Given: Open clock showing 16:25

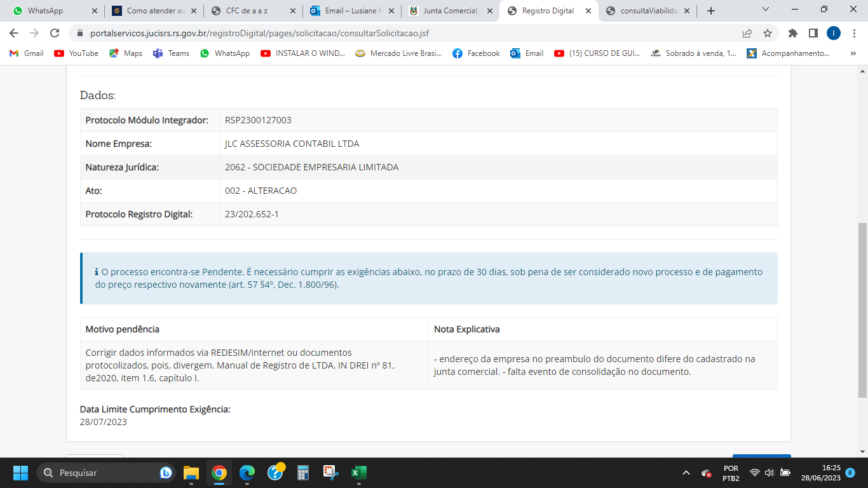Looking at the screenshot, I should click(820, 473).
